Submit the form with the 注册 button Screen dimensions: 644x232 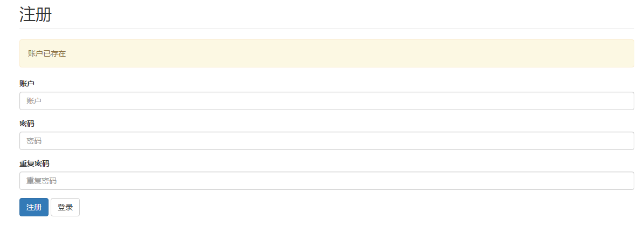33,207
